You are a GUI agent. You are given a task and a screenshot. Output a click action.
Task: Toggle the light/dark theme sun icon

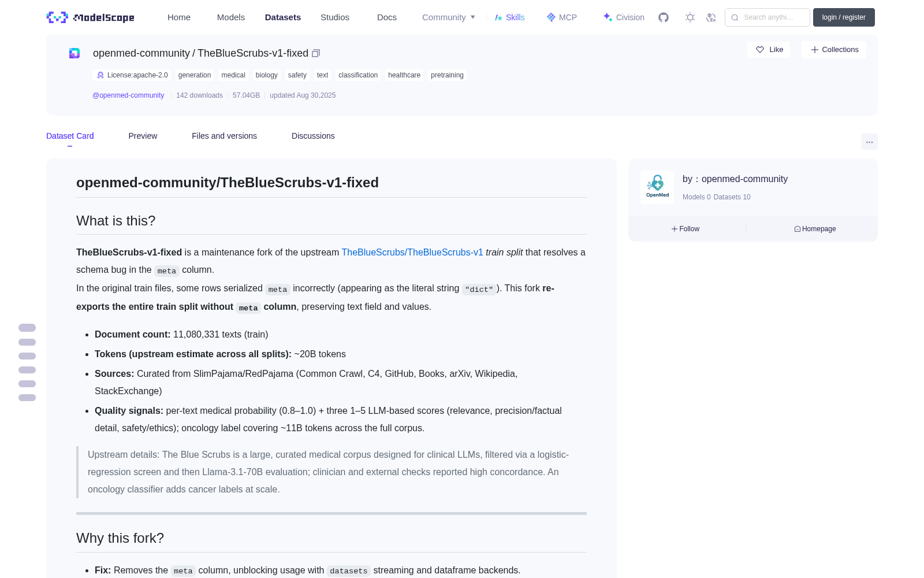coord(690,17)
